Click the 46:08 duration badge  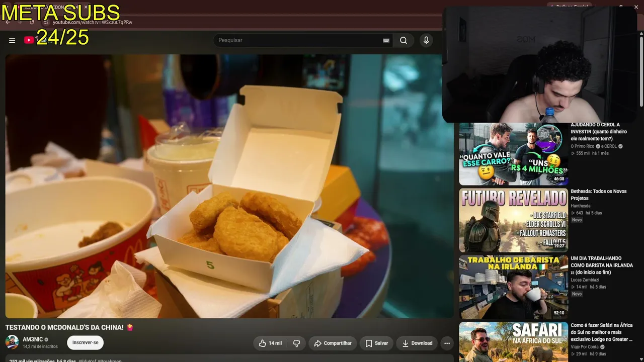(559, 179)
